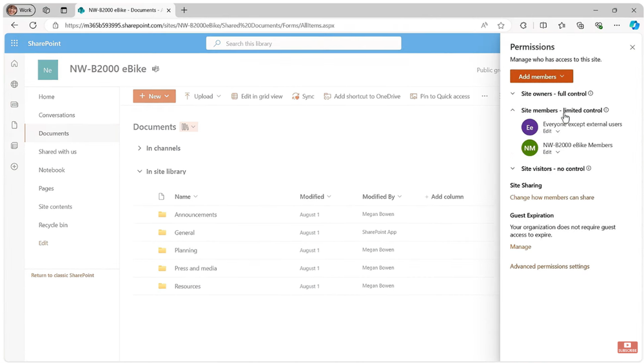Viewport: 644px width, 363px height.
Task: Open a new browser tab with plus
Action: click(x=184, y=10)
